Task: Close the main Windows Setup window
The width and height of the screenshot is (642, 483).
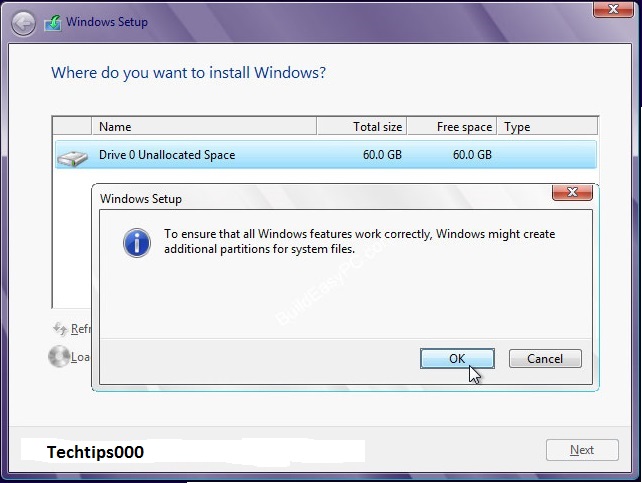Action: click(x=613, y=9)
